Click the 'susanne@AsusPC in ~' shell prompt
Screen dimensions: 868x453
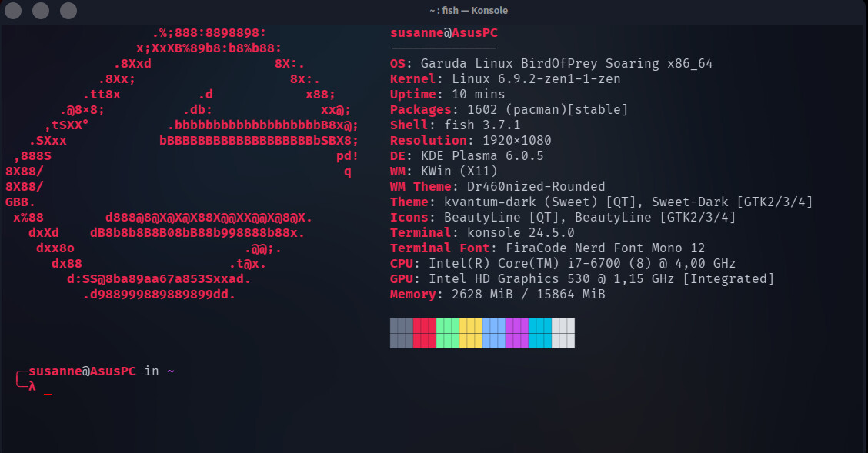102,371
